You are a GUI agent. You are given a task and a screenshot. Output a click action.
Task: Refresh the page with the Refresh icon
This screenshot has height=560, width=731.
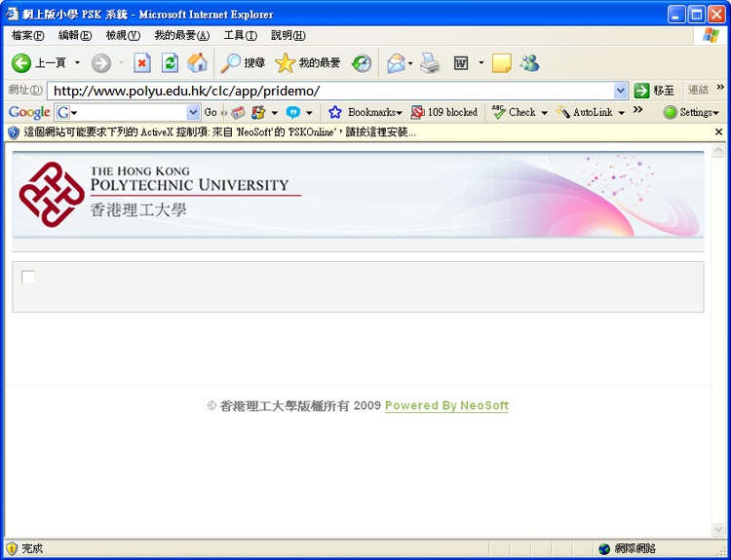(x=170, y=63)
